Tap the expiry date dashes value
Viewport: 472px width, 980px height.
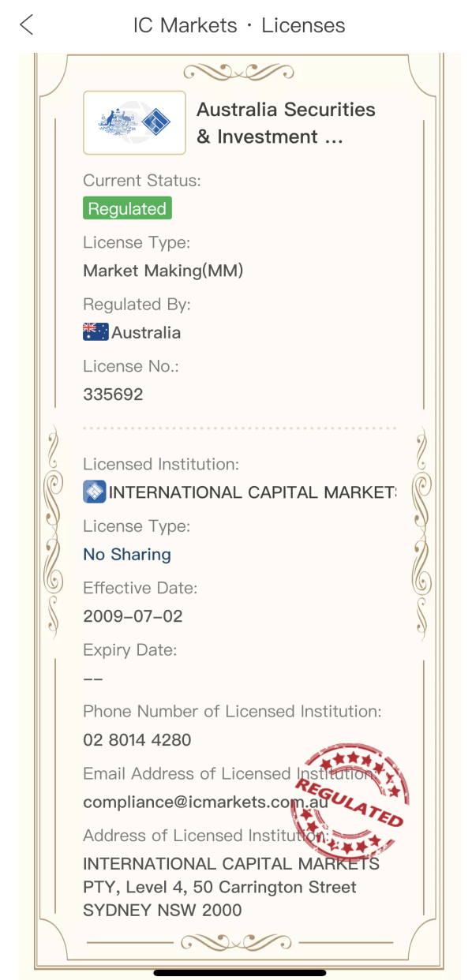(93, 679)
